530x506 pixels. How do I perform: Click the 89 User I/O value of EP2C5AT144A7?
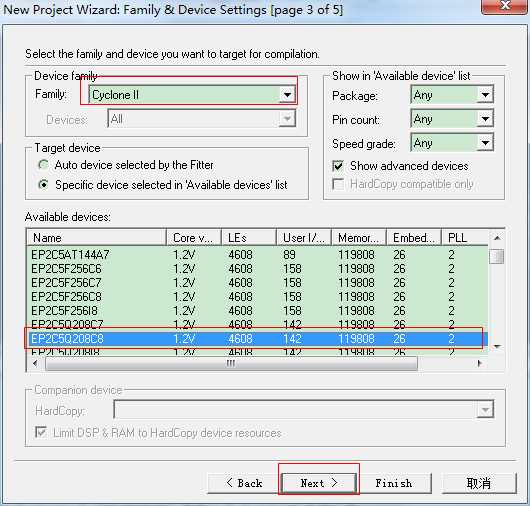[x=289, y=255]
